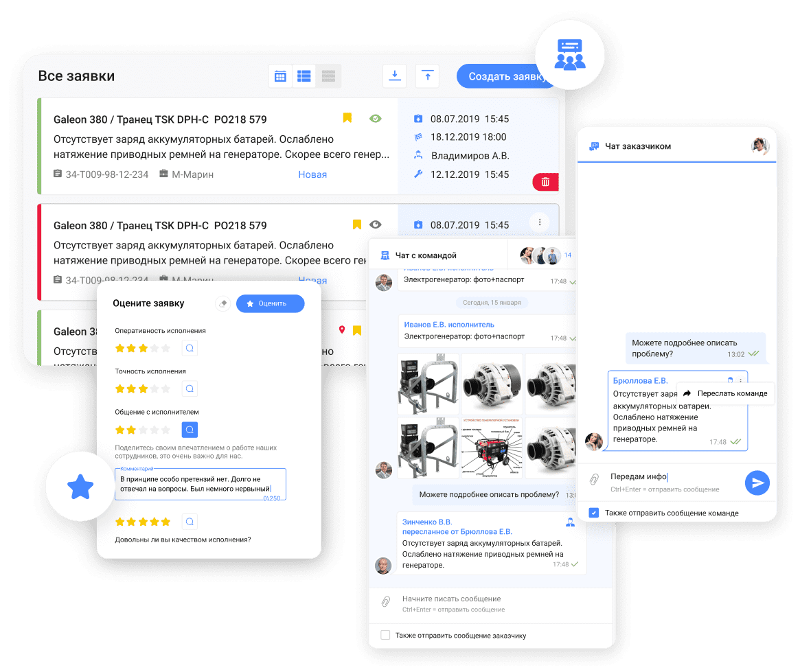Toggle bookmark on second Galeon 380 request
800x672 pixels.
pyautogui.click(x=357, y=224)
